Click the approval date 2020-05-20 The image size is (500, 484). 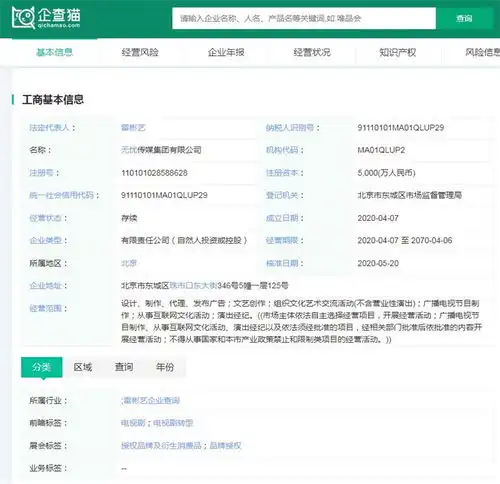[x=378, y=263]
